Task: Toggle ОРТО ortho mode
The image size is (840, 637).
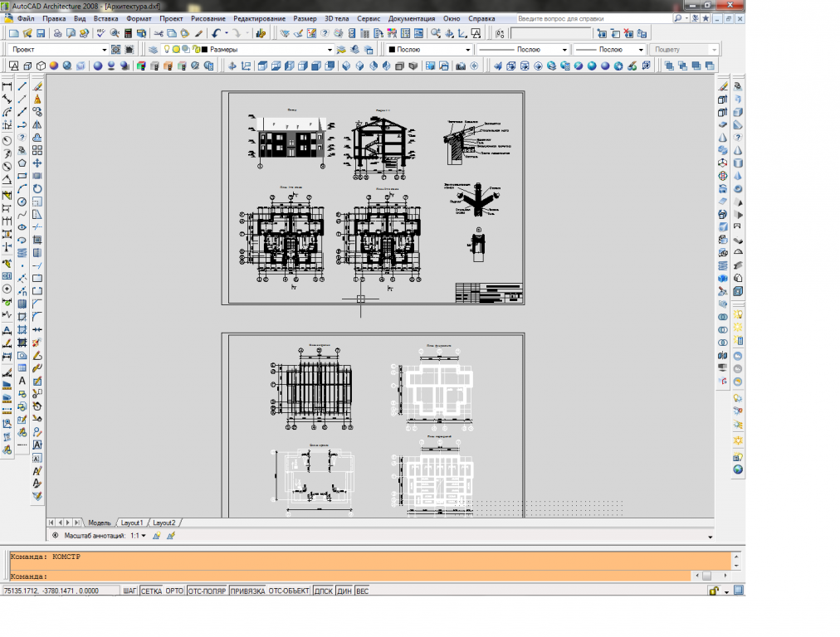Action: click(x=174, y=591)
